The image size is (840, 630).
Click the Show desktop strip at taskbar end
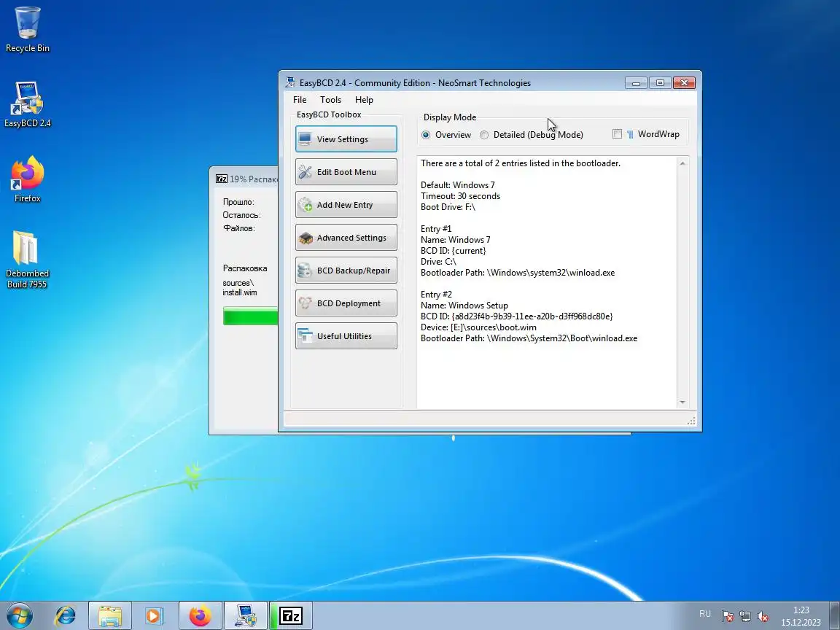coord(834,615)
